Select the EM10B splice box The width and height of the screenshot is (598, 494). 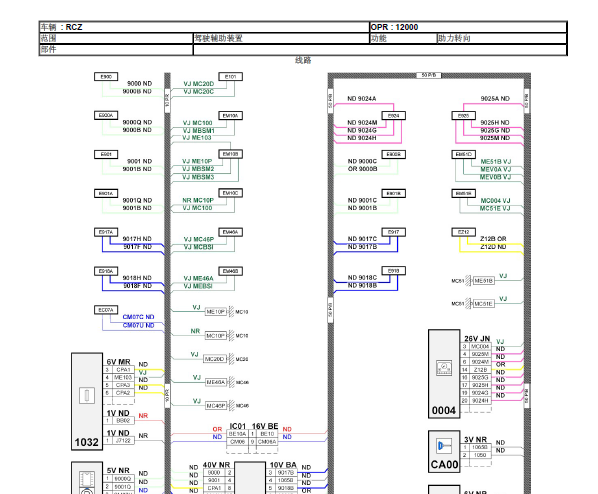coord(230,154)
